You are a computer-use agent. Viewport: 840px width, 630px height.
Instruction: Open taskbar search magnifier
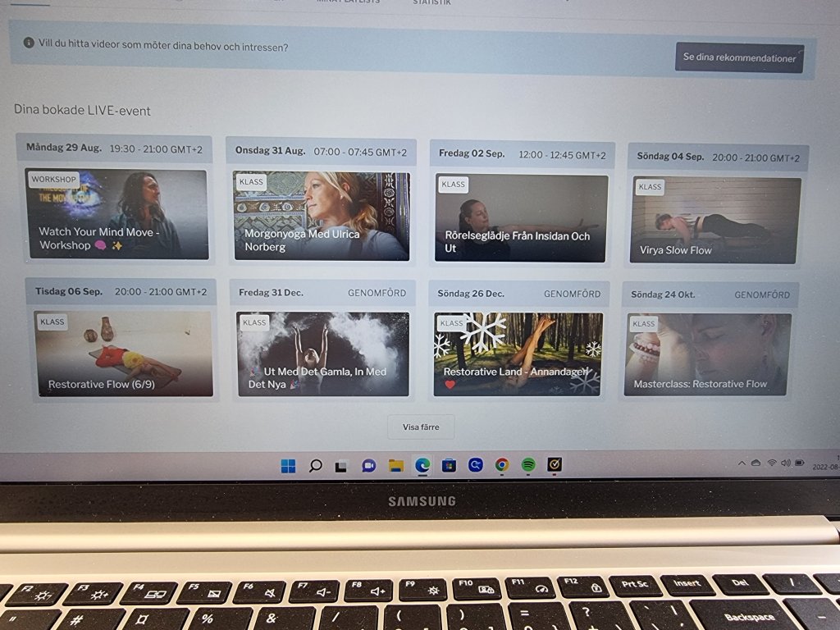(x=315, y=466)
